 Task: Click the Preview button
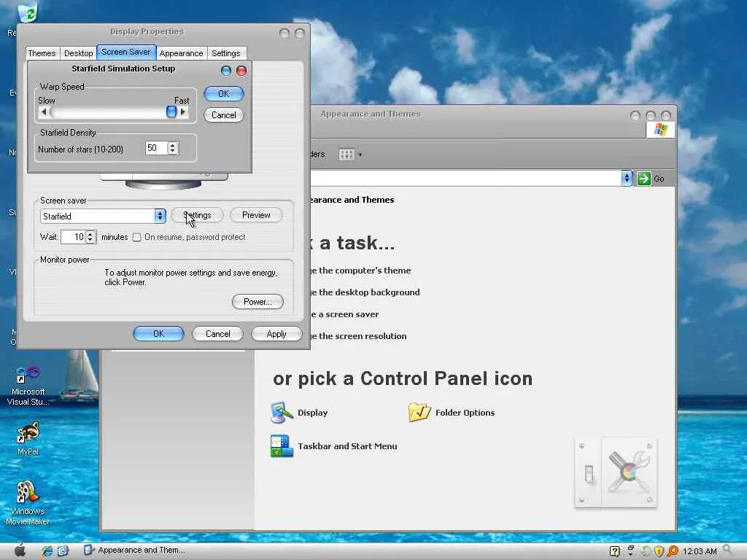256,215
